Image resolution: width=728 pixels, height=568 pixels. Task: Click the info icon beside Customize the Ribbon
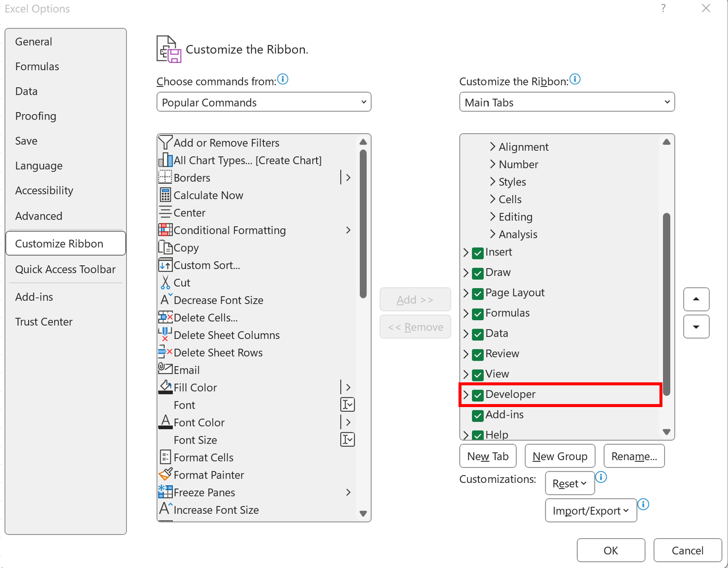tap(575, 79)
